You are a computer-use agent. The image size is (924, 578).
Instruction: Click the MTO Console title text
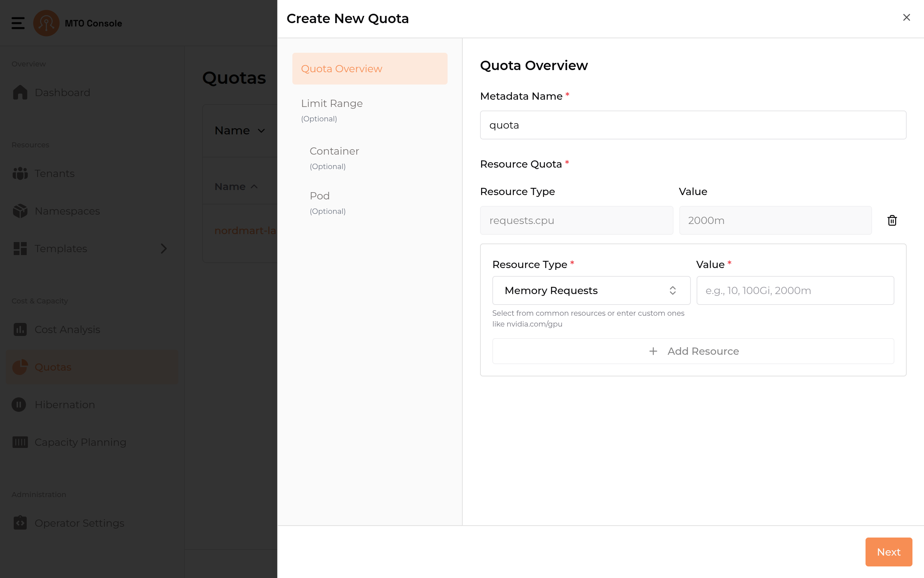pos(93,23)
